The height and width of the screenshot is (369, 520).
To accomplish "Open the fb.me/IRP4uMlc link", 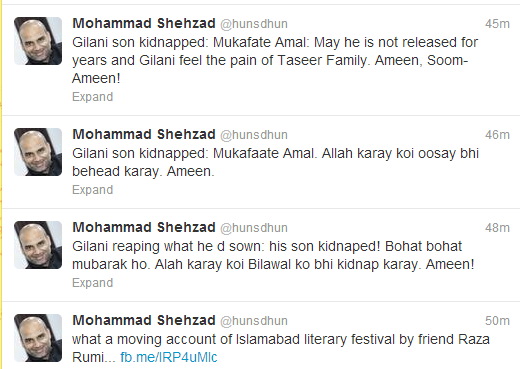I will click(x=169, y=357).
